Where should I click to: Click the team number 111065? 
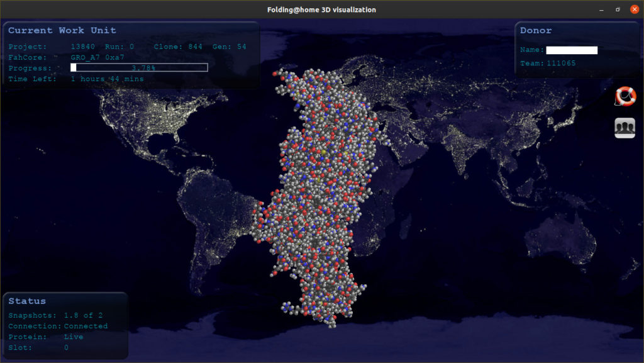(x=561, y=64)
